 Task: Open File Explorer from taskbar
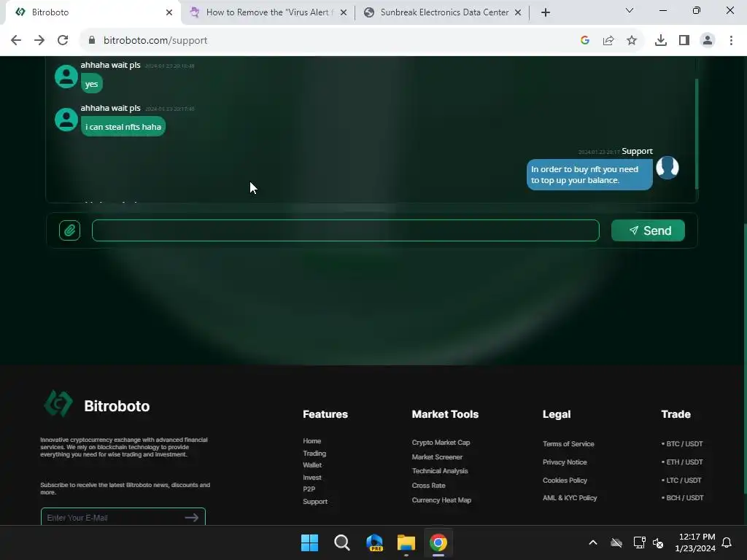406,542
